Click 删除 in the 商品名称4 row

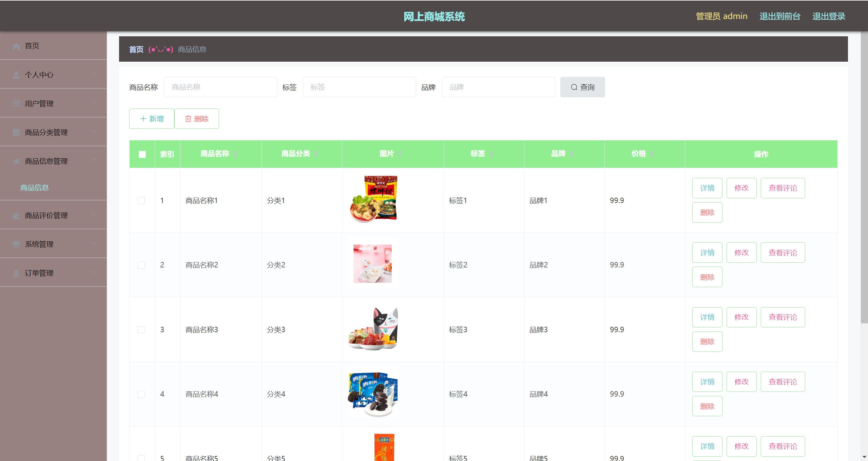tap(707, 406)
